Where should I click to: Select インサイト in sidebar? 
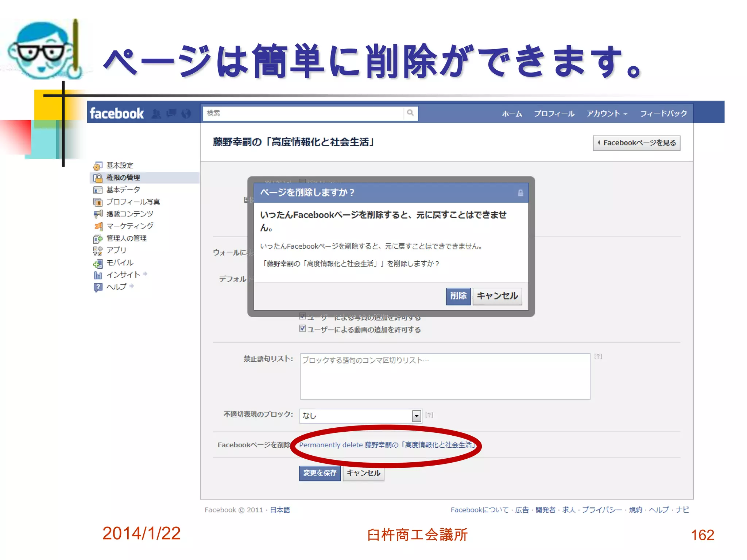click(x=123, y=275)
